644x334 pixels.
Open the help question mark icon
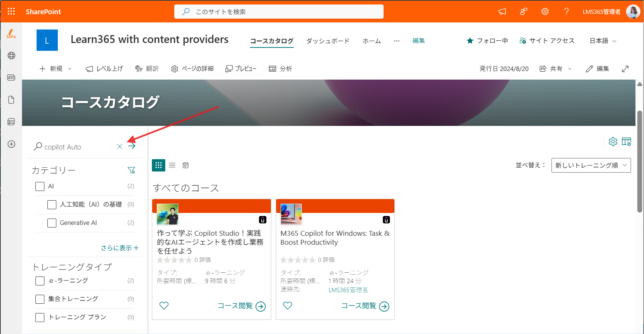[x=566, y=12]
